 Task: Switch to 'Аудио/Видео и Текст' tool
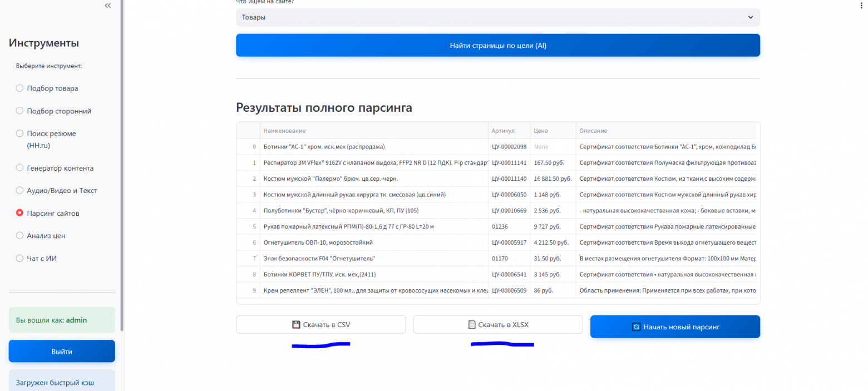[19, 190]
